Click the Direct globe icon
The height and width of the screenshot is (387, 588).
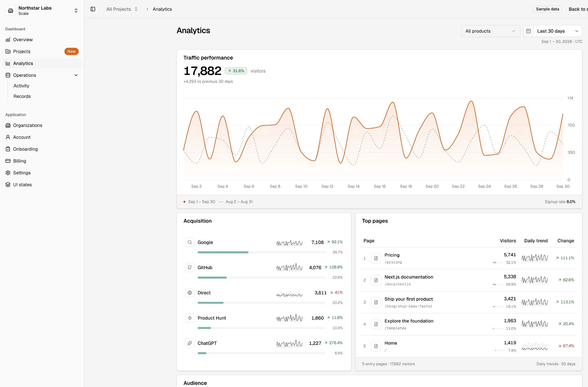(190, 293)
